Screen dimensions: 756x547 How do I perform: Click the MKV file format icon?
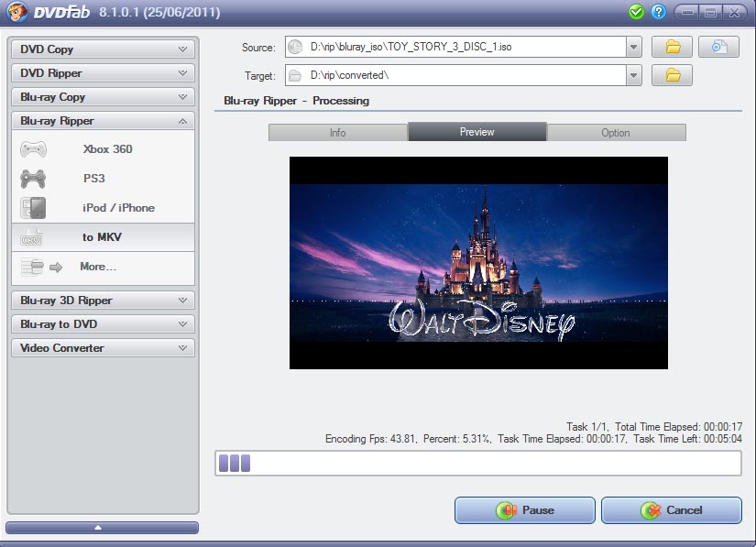click(32, 237)
